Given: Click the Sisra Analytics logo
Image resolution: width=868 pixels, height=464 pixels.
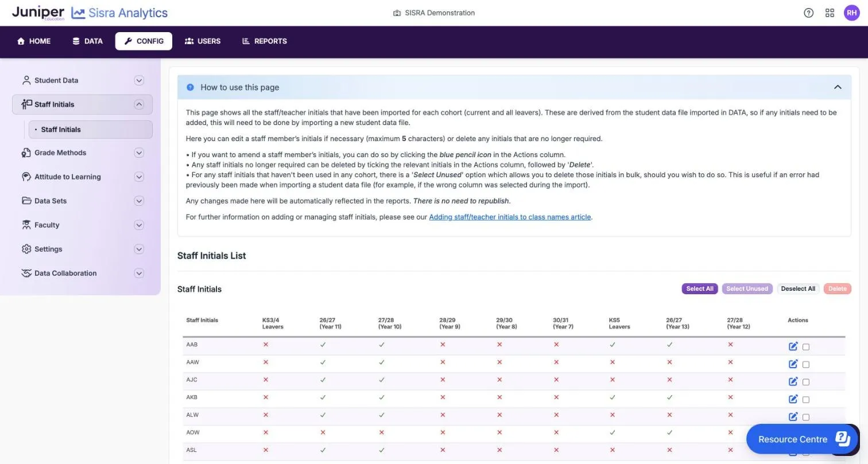Looking at the screenshot, I should pos(119,13).
